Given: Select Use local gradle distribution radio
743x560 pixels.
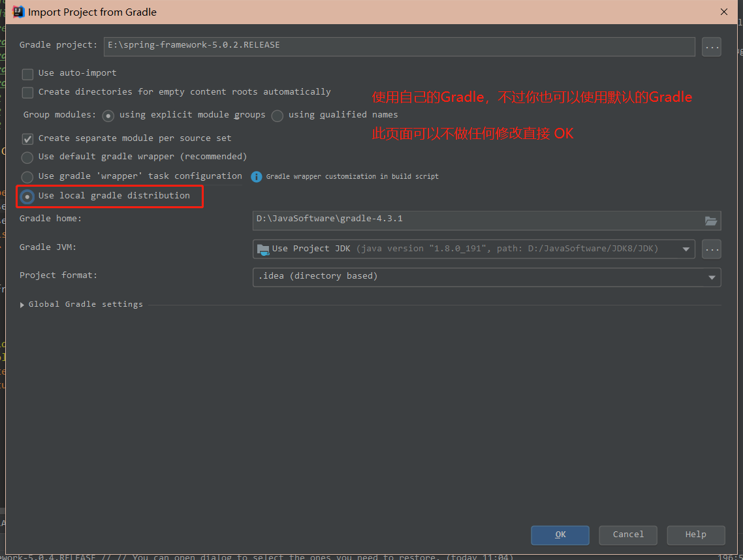Looking at the screenshot, I should [27, 196].
